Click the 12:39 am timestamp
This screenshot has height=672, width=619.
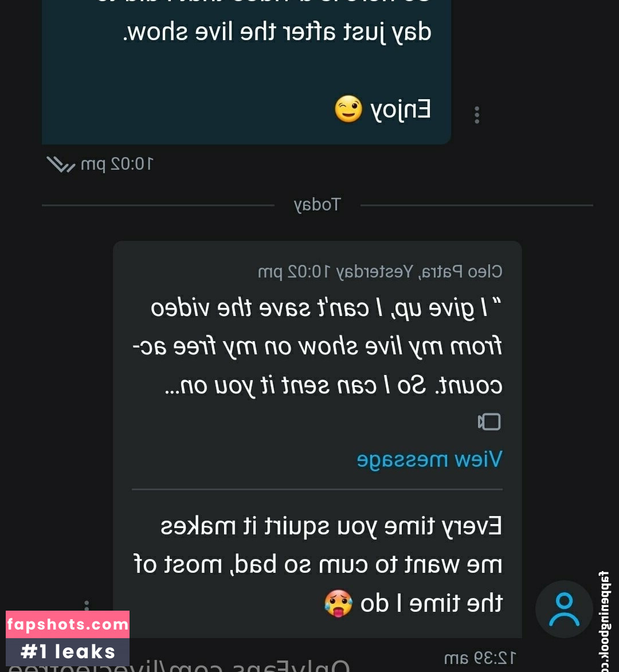[x=480, y=658]
